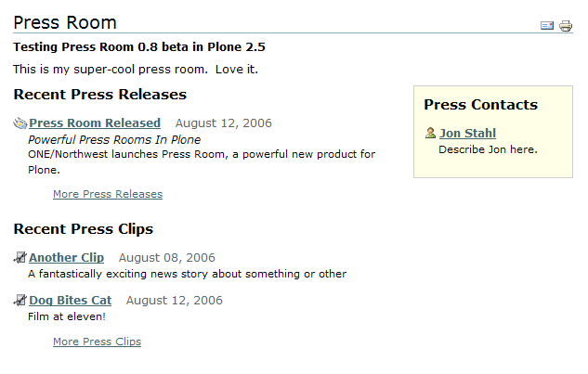Click the press release icon beside Press Room Released
The width and height of the screenshot is (588, 374).
point(20,123)
